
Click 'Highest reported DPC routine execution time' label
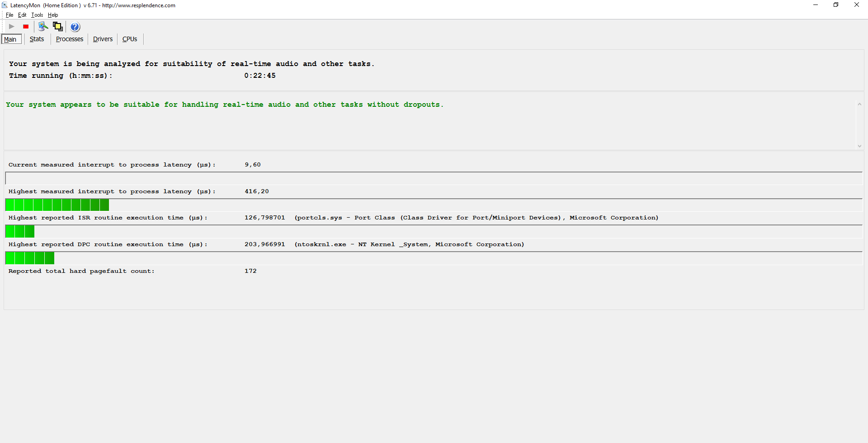108,244
